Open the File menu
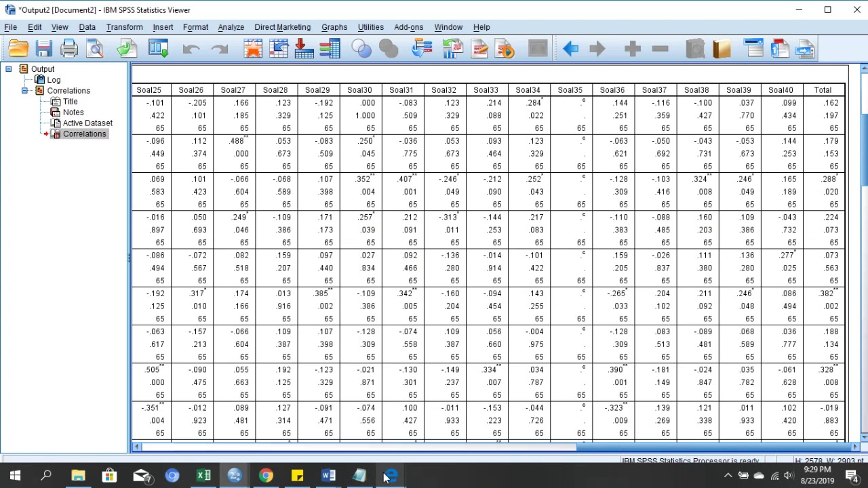The image size is (868, 488). (x=11, y=27)
